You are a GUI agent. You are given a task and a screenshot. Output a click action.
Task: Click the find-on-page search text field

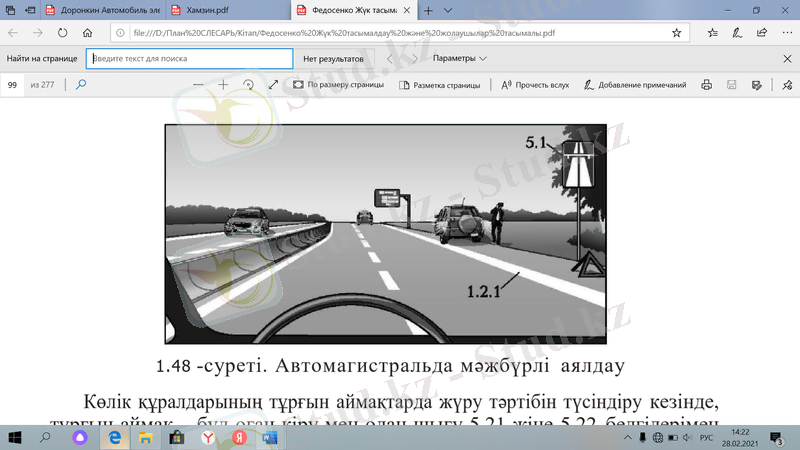(188, 59)
